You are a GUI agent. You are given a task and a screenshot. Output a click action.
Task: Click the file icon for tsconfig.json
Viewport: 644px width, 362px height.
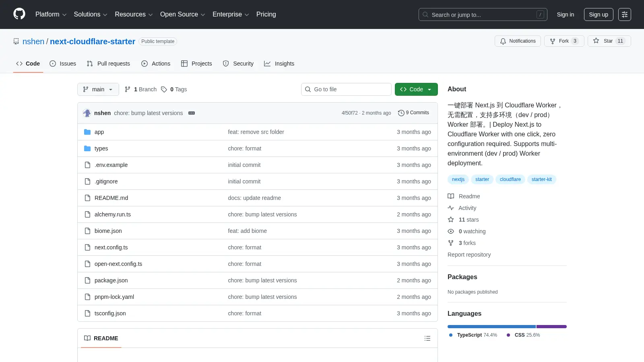tap(87, 313)
